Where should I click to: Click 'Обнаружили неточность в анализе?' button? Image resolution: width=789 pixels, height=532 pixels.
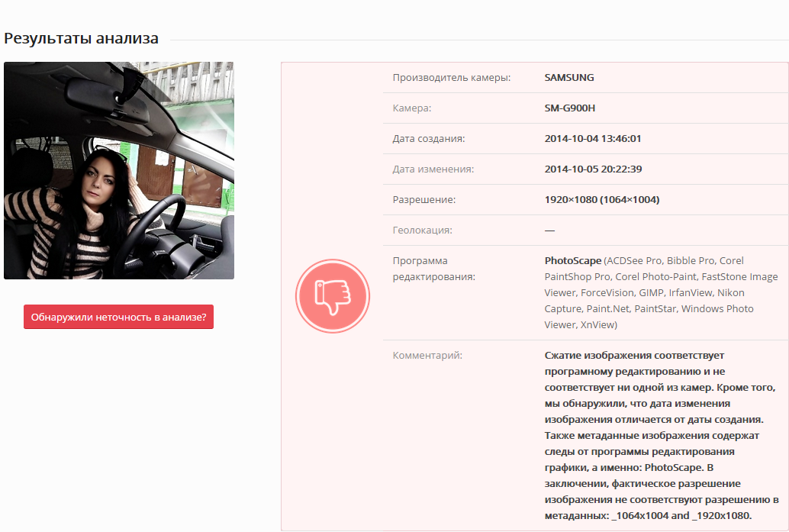(119, 317)
